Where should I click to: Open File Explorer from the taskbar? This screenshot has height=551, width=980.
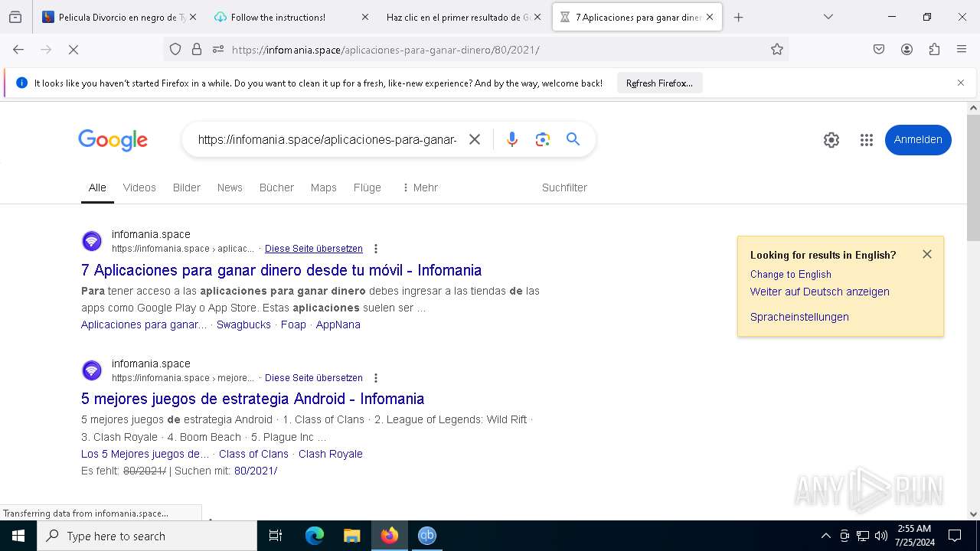pos(351,536)
